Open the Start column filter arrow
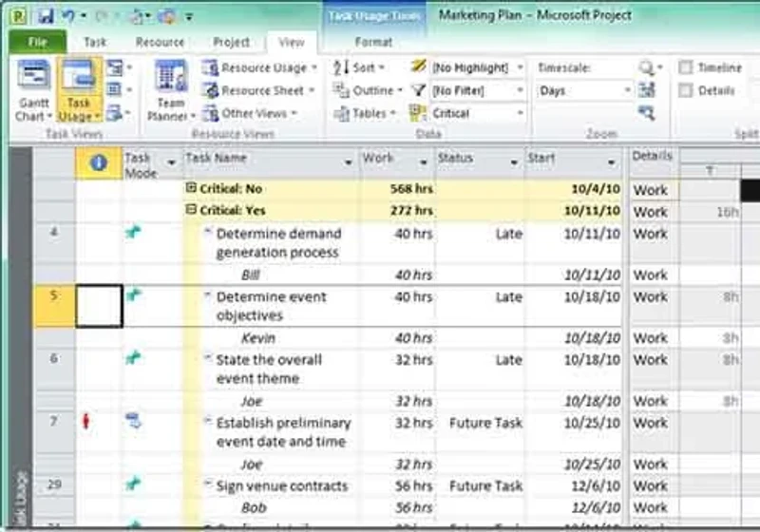 tap(611, 162)
